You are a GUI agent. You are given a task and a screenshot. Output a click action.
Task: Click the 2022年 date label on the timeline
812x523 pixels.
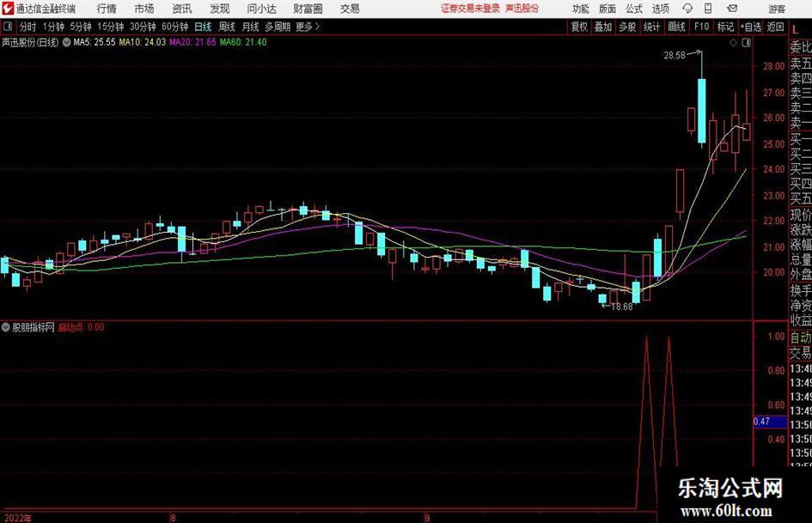point(17,518)
